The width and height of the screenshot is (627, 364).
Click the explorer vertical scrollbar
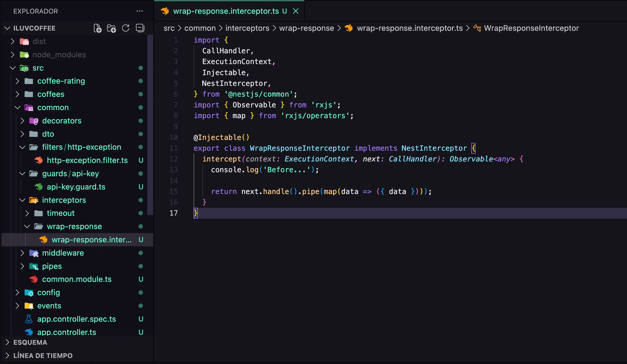[150, 125]
